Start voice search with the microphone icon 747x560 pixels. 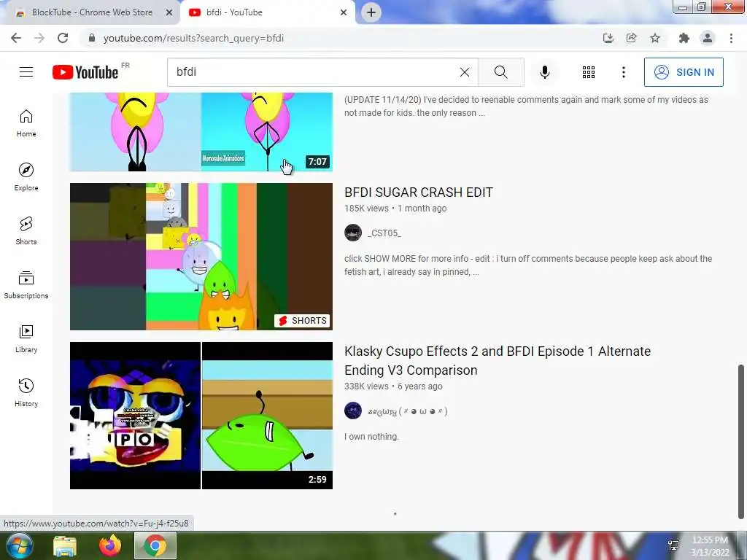(x=544, y=72)
